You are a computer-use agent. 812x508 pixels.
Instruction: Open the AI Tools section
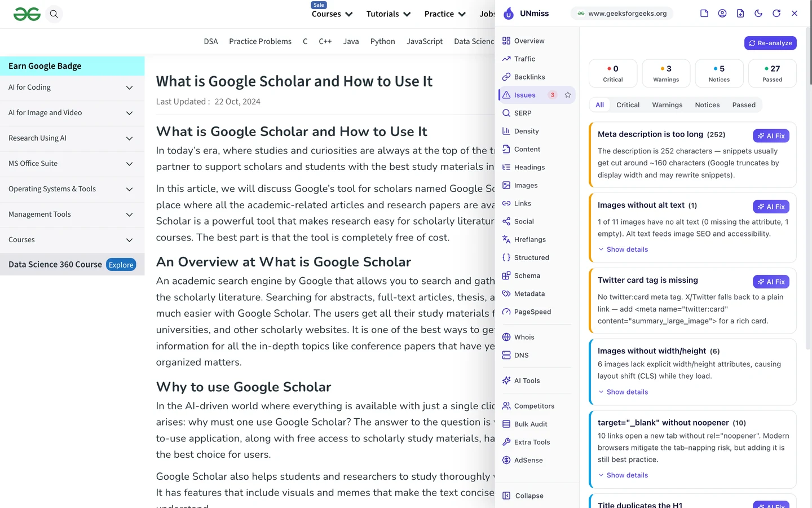point(537,380)
